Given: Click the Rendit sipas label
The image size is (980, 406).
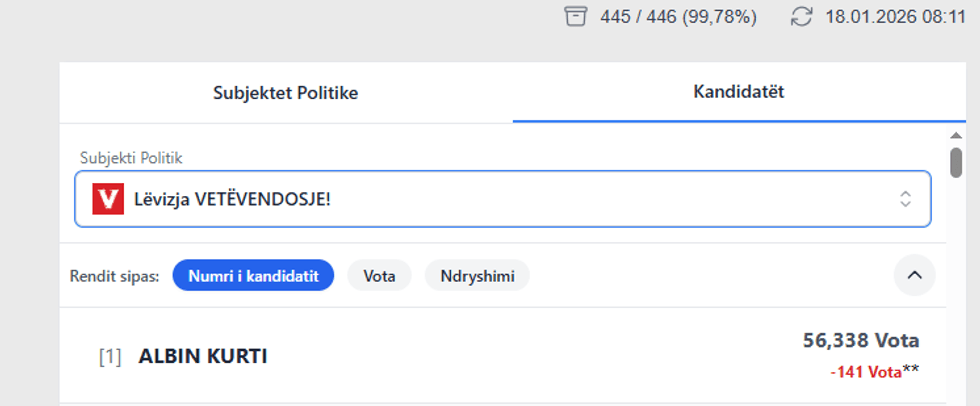Looking at the screenshot, I should 114,276.
